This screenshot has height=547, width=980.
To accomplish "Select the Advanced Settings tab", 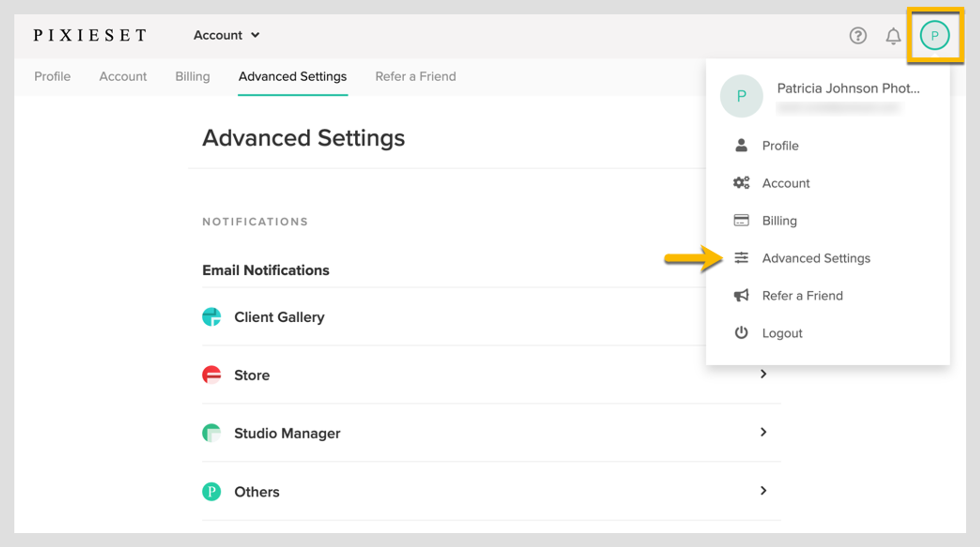I will 293,76.
